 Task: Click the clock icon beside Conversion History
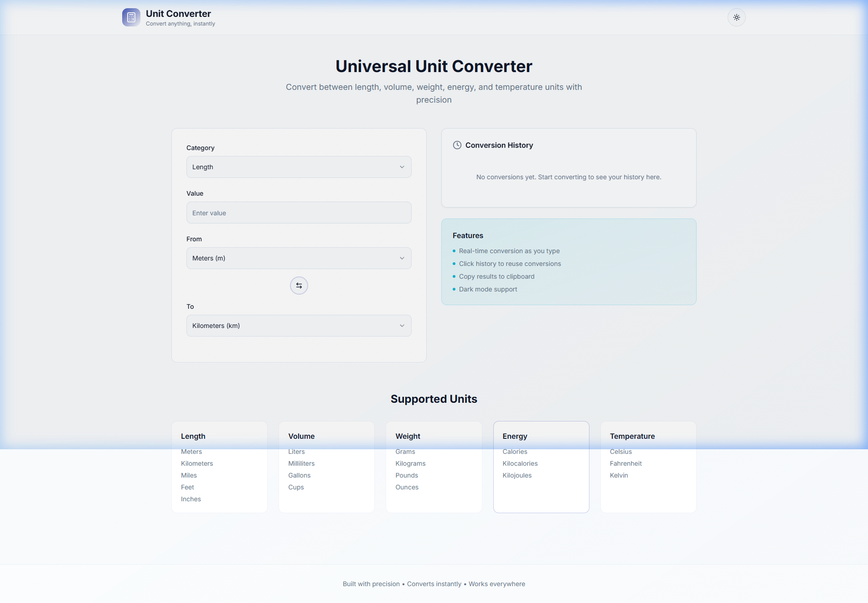pyautogui.click(x=457, y=145)
